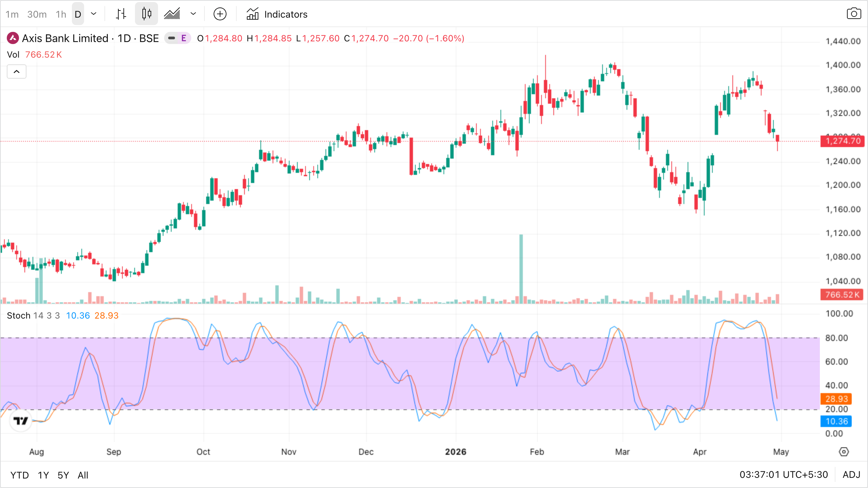
Task: Switch to the 30m interval
Action: 37,14
